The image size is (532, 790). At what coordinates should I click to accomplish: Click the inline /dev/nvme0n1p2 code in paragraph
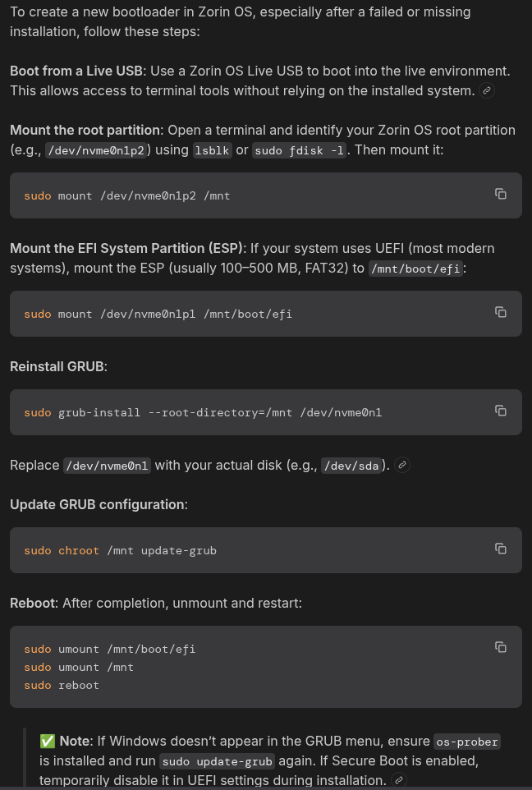[x=96, y=150]
